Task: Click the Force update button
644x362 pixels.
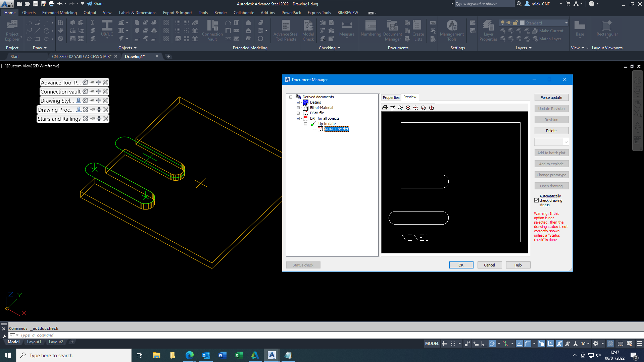Action: 551,97
